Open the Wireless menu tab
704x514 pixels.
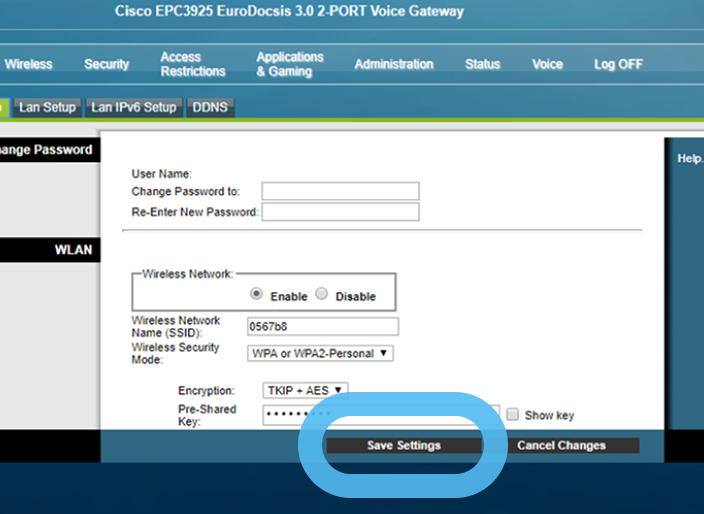[x=28, y=64]
